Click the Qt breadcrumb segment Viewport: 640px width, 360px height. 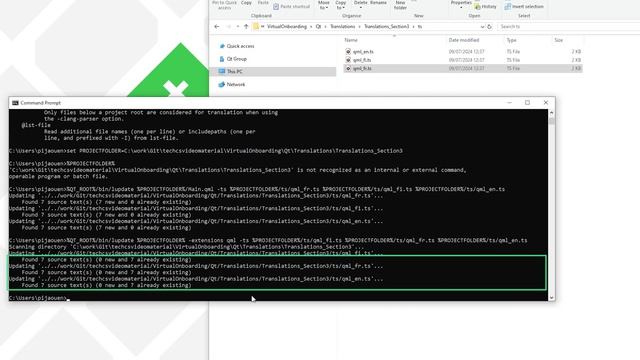(x=318, y=27)
